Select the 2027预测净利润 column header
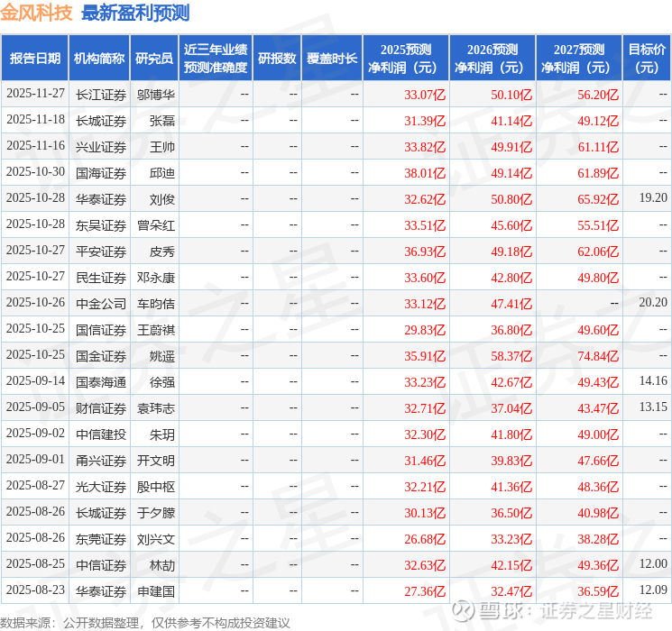The image size is (672, 631). click(x=579, y=59)
